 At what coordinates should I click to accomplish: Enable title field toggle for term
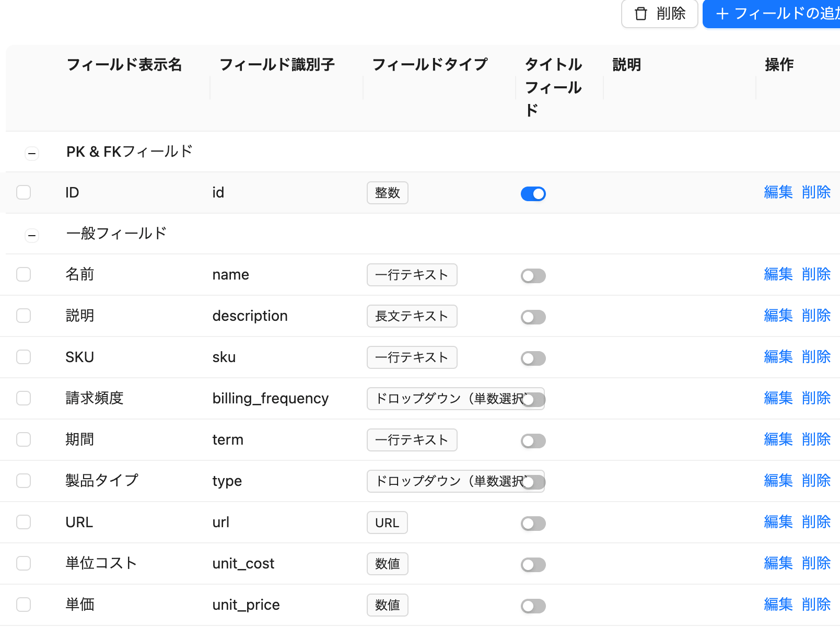tap(533, 441)
